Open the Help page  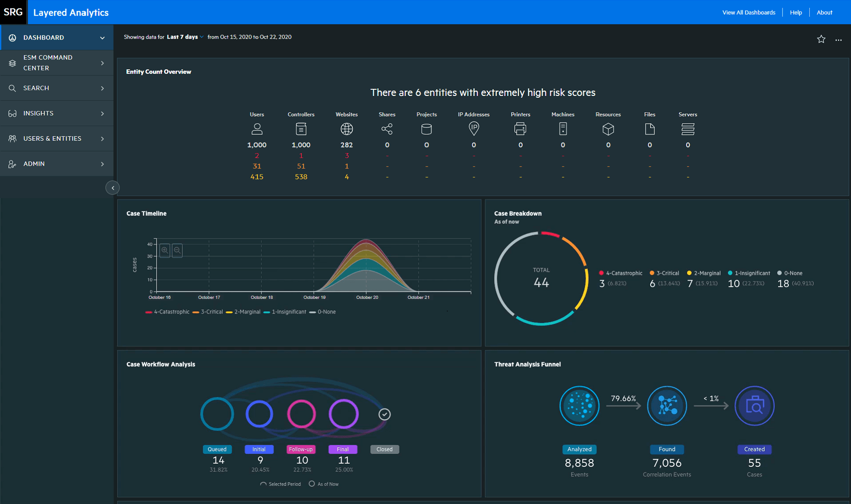click(795, 12)
